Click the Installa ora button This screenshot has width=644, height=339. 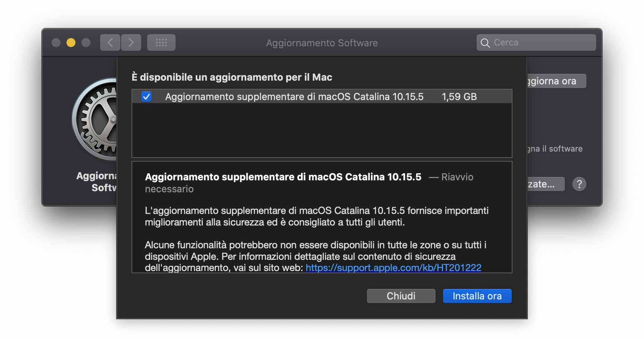click(477, 296)
